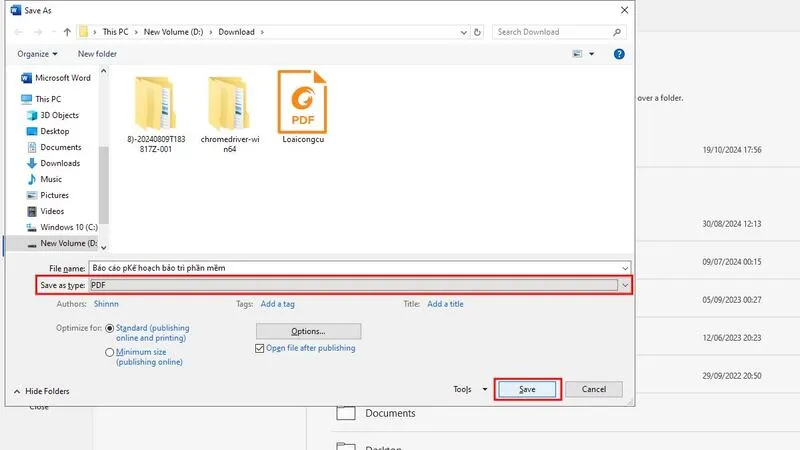Click the recent locations dropdown arrow
Screen dimensions: 800x450
[54, 32]
